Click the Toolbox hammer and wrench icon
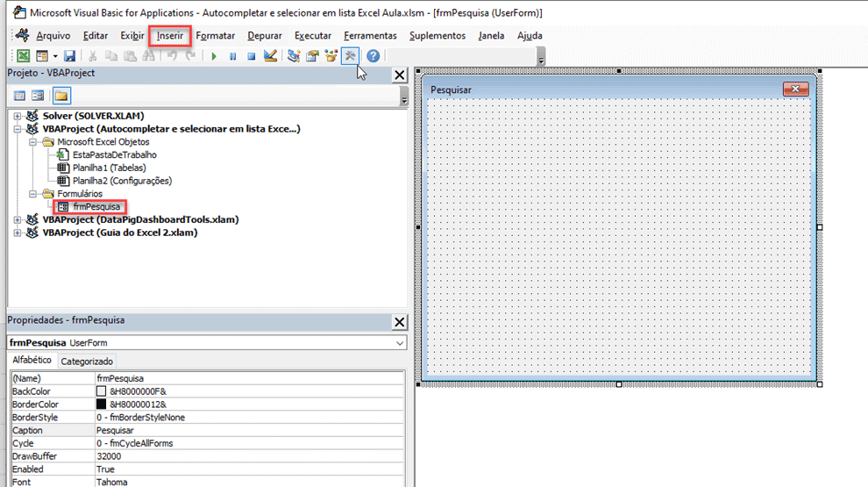This screenshot has height=487, width=868. 350,56
